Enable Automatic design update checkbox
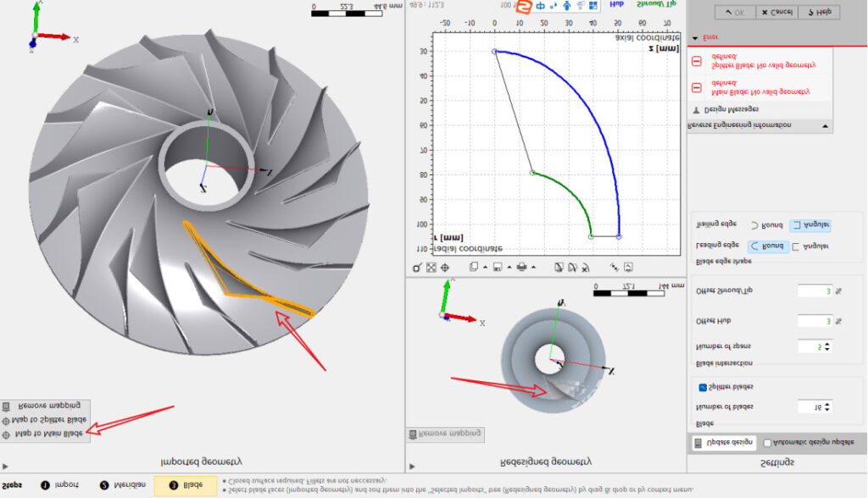 pos(767,443)
